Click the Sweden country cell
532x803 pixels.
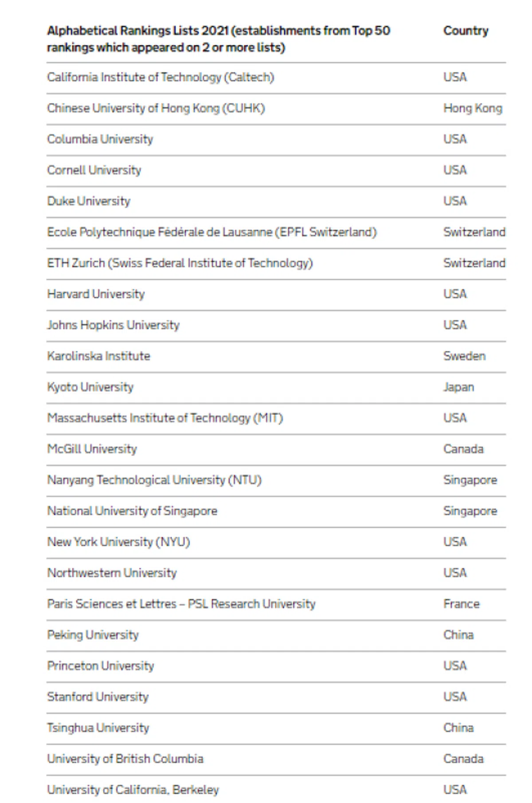(x=464, y=356)
